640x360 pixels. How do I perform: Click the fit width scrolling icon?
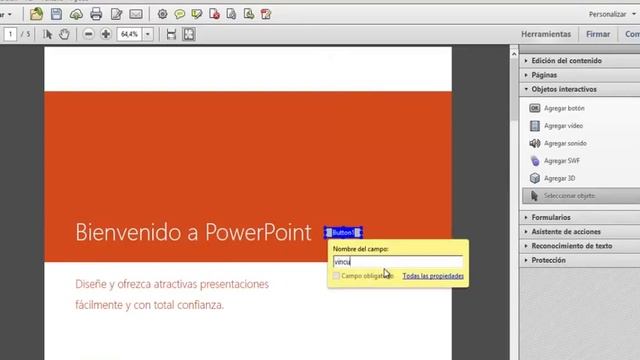(171, 34)
